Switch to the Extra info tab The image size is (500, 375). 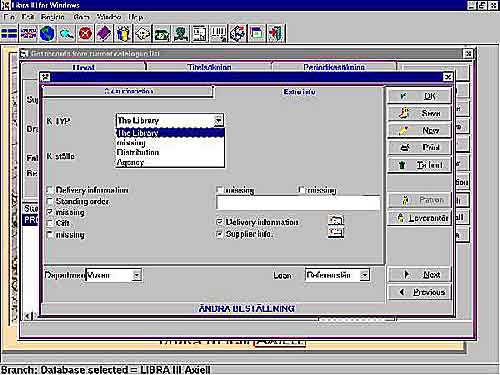299,92
